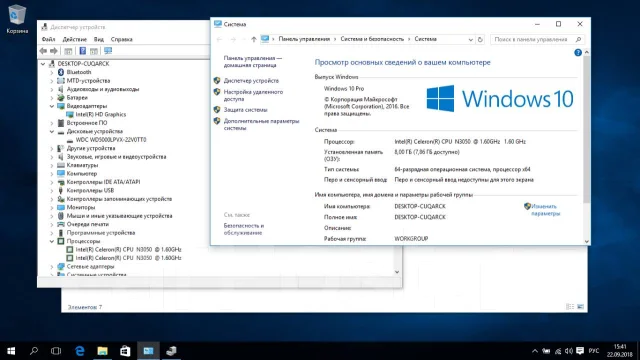
Task: Click Back arrow in Device Manager toolbar
Action: (43, 51)
